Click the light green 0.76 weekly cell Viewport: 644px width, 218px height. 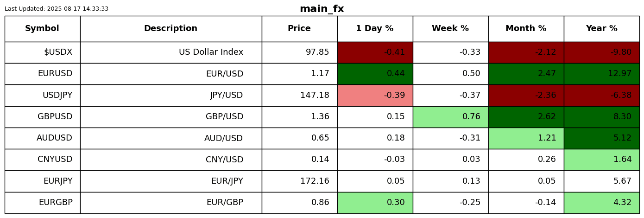pyautogui.click(x=450, y=117)
